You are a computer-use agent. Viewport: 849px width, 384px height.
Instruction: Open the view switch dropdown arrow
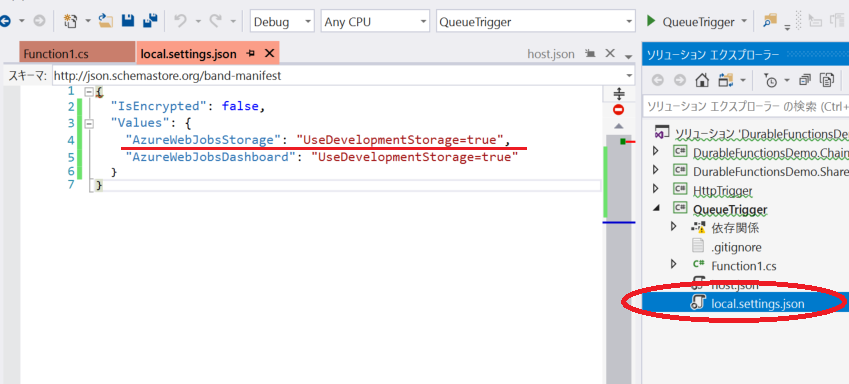click(742, 80)
